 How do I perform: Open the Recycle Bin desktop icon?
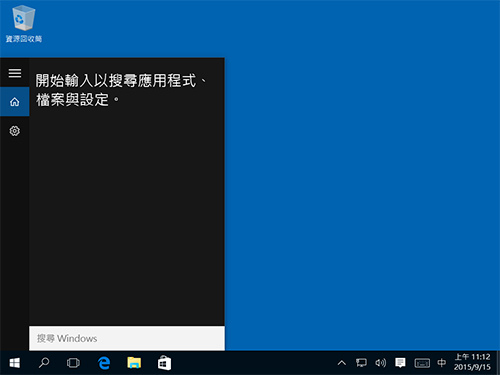[x=24, y=24]
